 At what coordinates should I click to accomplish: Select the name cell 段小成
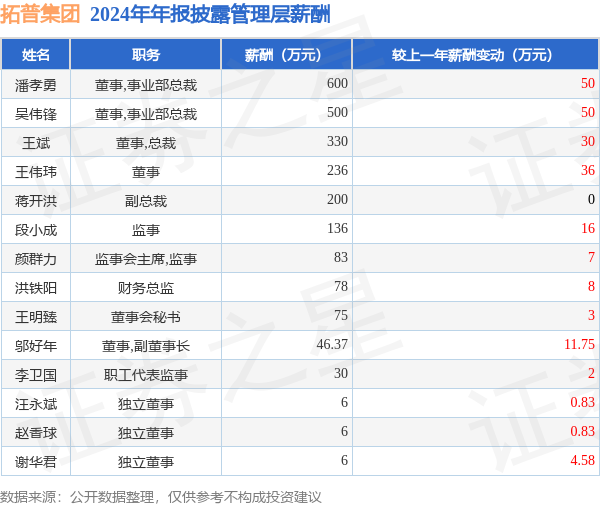(x=36, y=230)
